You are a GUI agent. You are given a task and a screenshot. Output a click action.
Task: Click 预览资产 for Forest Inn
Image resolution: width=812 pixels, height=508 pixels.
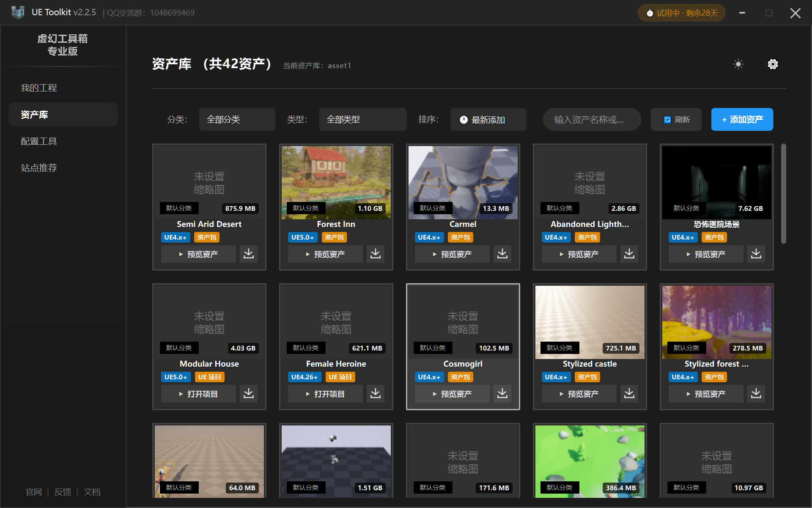click(325, 254)
